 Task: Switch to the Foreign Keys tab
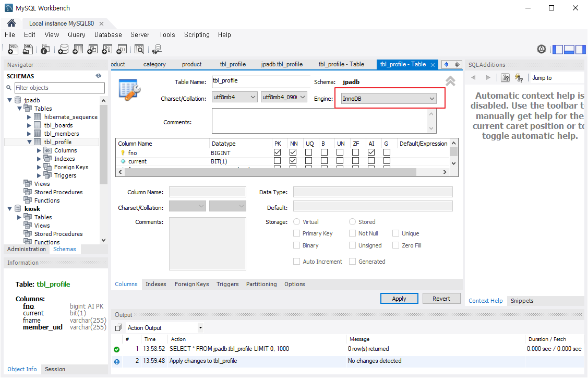(191, 284)
